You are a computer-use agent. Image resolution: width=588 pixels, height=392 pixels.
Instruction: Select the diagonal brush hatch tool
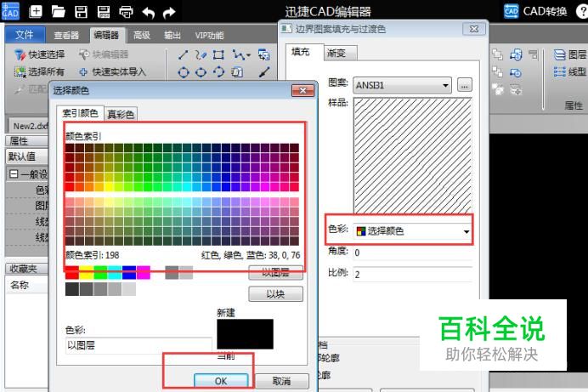[x=264, y=71]
